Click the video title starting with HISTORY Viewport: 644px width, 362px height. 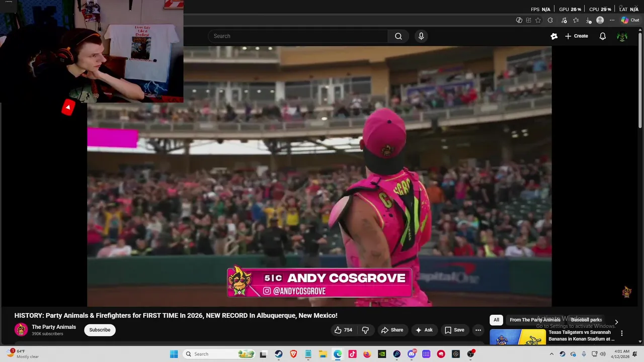(176, 315)
